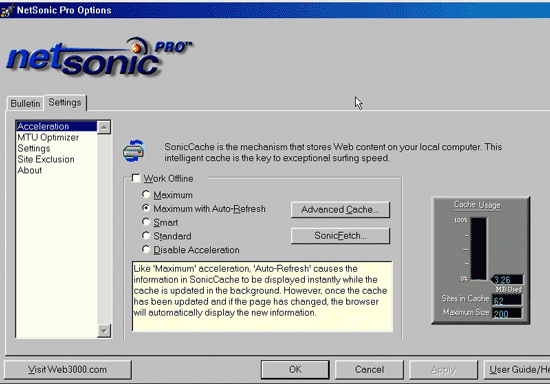
Task: Switch to the Settings tab
Action: [65, 102]
